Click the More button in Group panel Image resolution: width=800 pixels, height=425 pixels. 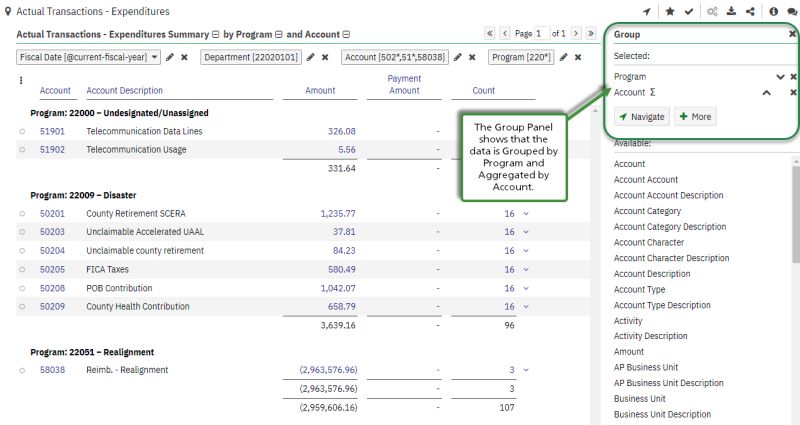tap(695, 117)
